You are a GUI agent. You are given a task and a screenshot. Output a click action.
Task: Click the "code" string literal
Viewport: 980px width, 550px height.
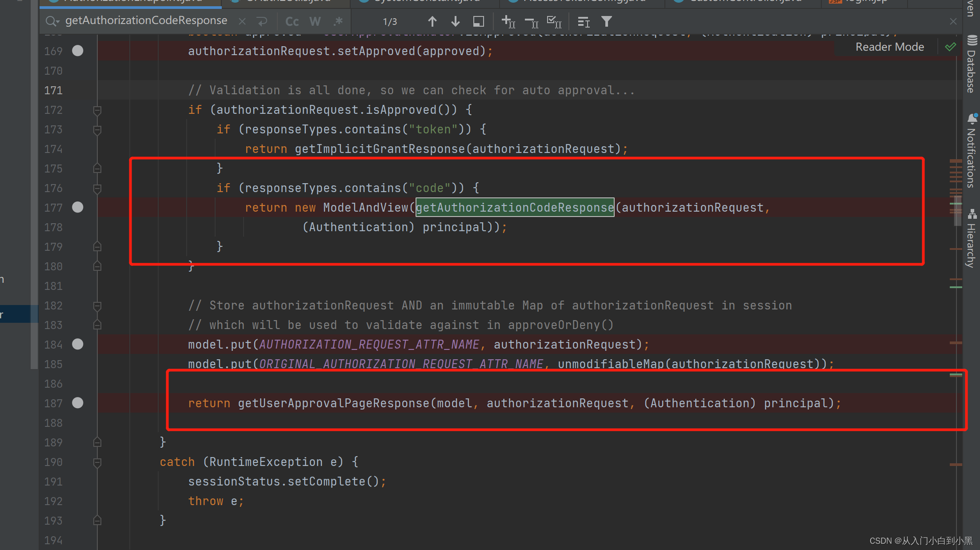tap(430, 188)
